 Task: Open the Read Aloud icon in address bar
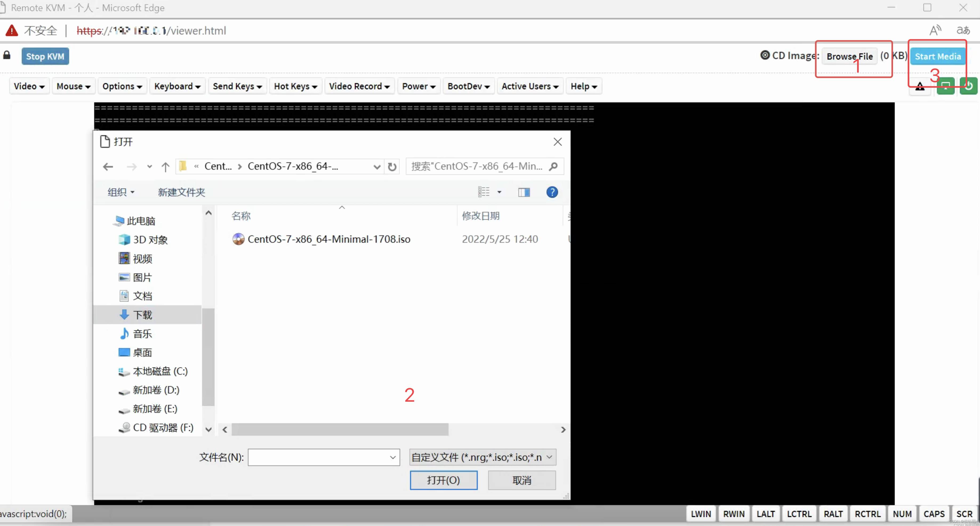[x=935, y=30]
